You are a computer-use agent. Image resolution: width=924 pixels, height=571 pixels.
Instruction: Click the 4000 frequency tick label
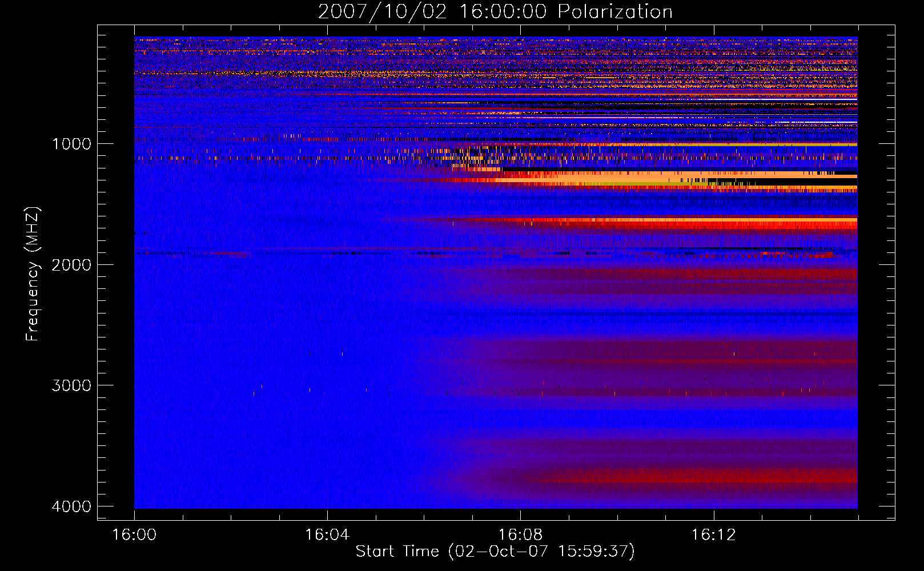tap(71, 506)
